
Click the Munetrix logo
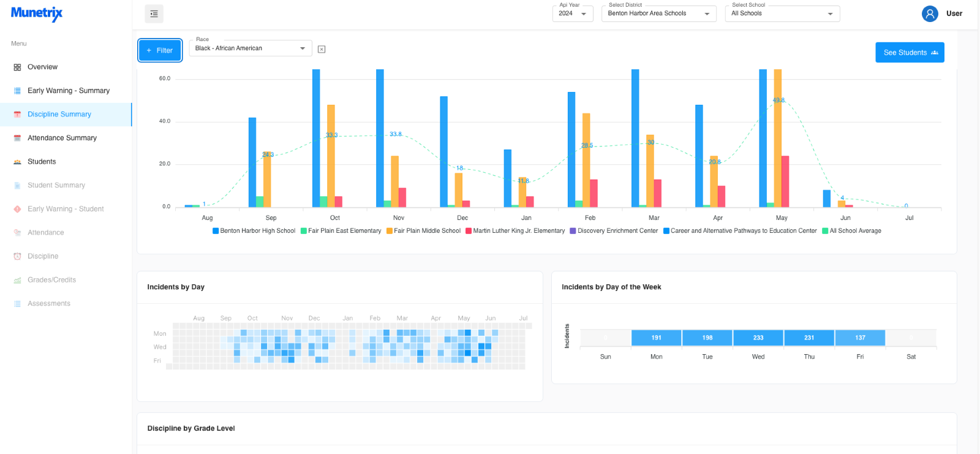tap(37, 13)
